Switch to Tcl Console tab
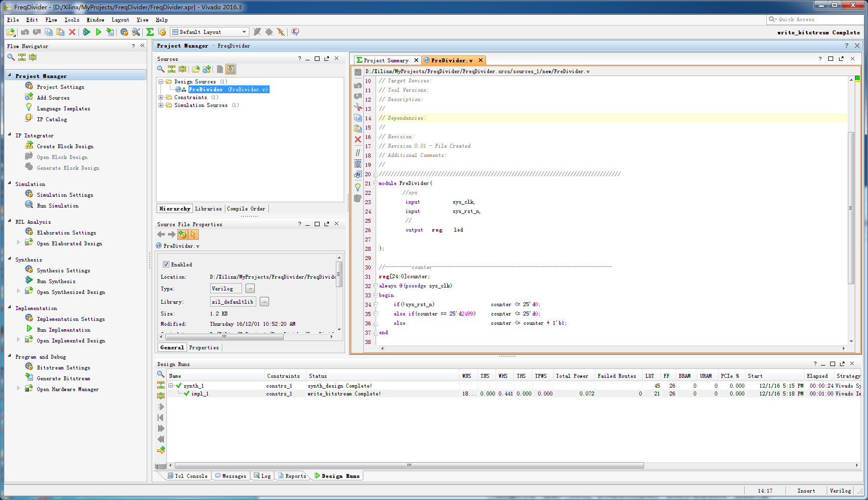Image resolution: width=868 pixels, height=500 pixels. coord(187,476)
